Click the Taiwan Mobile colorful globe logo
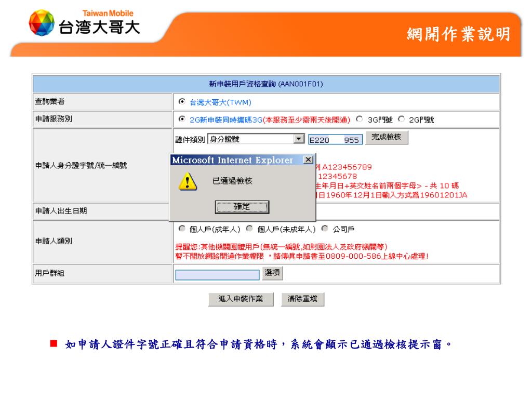 tap(42, 23)
